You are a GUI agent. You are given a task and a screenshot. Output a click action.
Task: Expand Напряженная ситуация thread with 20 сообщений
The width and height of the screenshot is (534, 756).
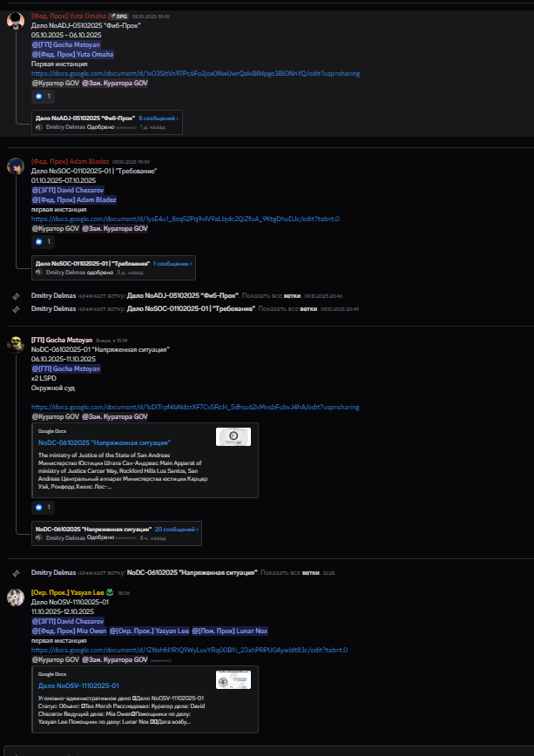[177, 529]
